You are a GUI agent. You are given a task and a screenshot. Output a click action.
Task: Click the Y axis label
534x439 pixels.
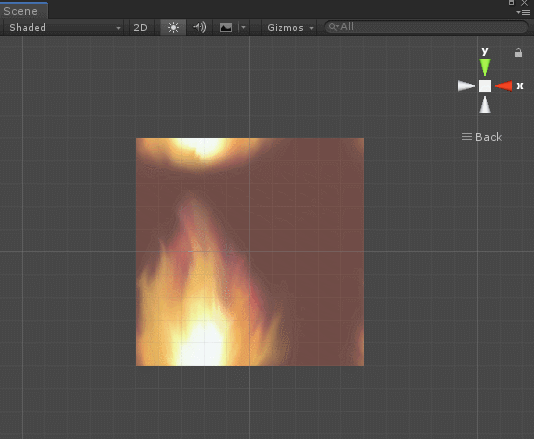point(485,51)
